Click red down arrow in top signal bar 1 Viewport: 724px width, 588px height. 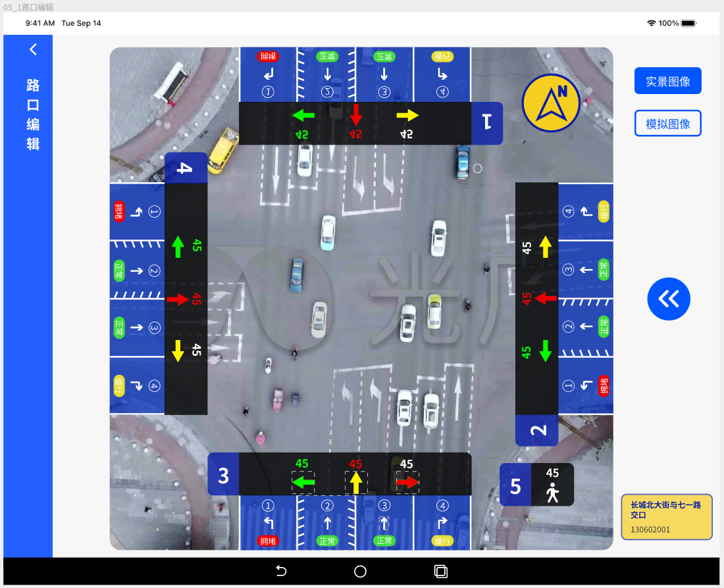356,115
